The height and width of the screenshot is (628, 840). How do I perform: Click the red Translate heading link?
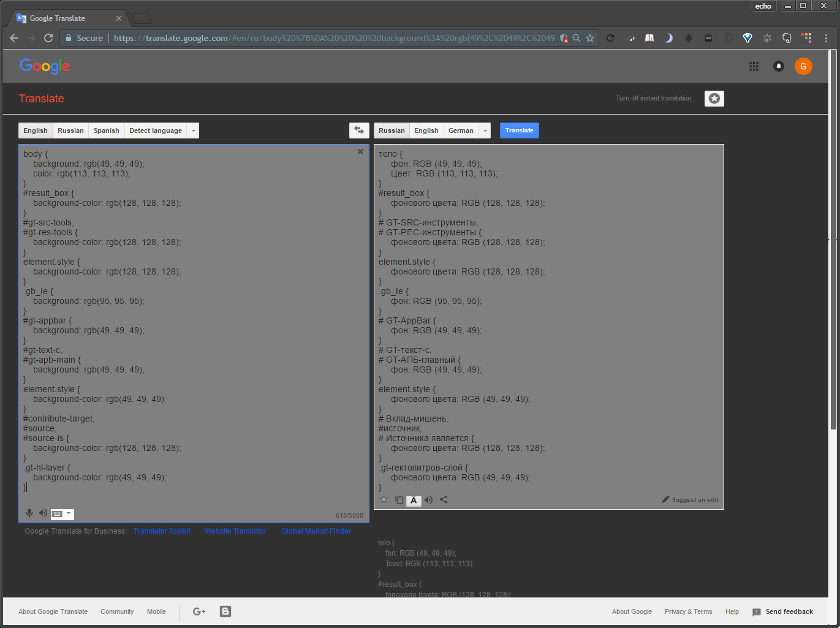coord(42,99)
